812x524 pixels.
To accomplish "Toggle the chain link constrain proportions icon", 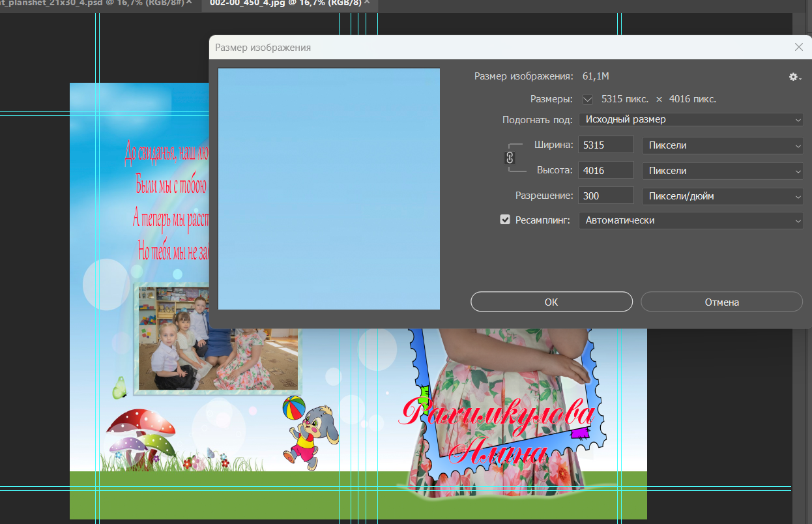I will pyautogui.click(x=510, y=158).
